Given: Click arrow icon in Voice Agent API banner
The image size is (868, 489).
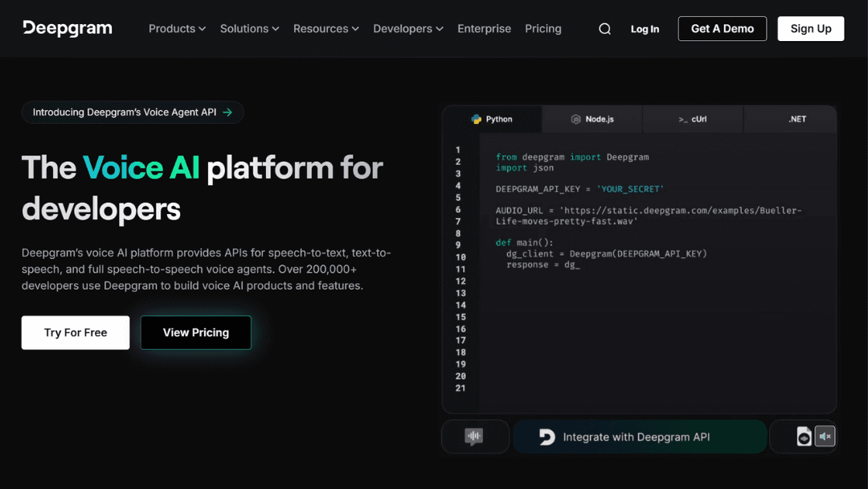Looking at the screenshot, I should coord(227,113).
